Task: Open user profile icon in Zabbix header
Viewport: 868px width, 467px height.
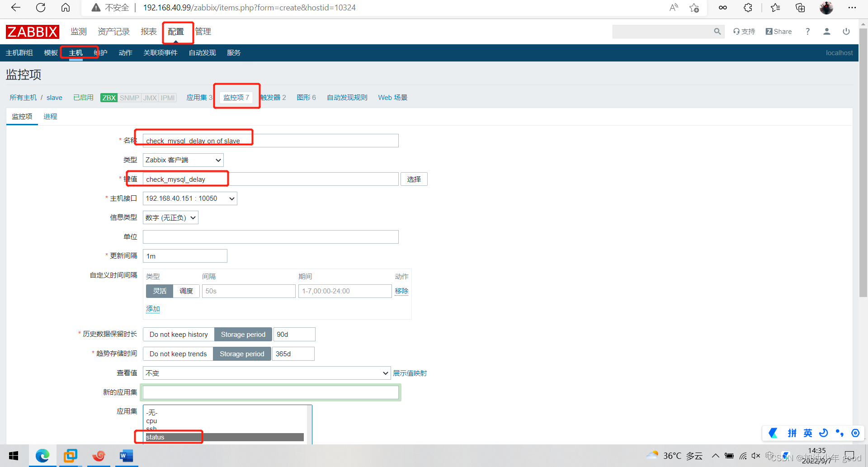Action: 827,31
